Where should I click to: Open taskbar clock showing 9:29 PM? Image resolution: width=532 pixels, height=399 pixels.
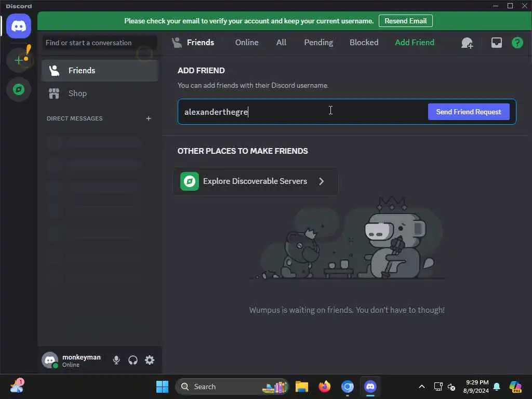(x=476, y=387)
